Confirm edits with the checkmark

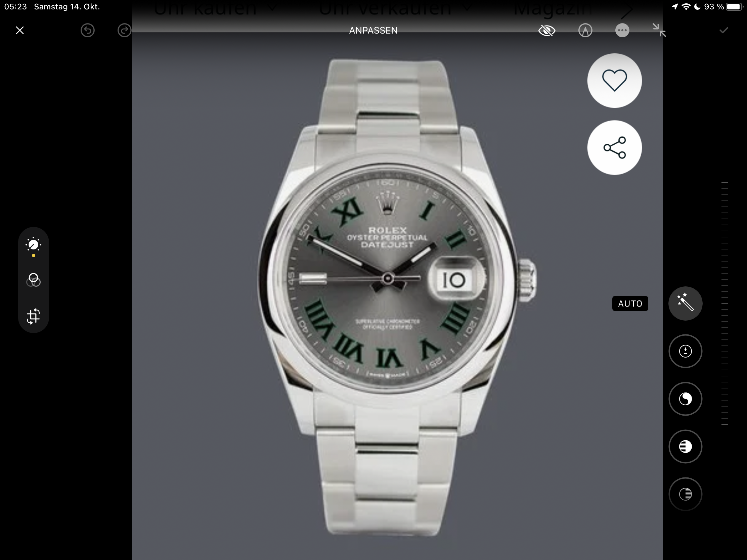coord(723,30)
